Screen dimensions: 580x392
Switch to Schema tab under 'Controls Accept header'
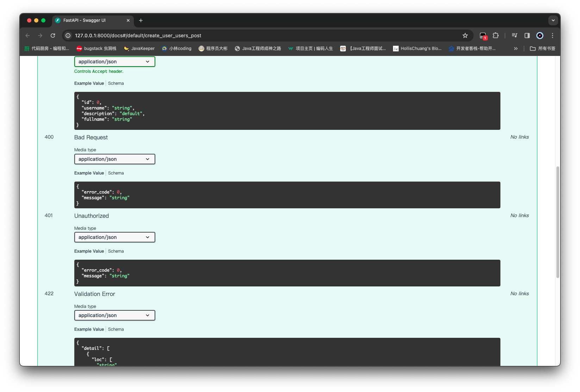[116, 83]
